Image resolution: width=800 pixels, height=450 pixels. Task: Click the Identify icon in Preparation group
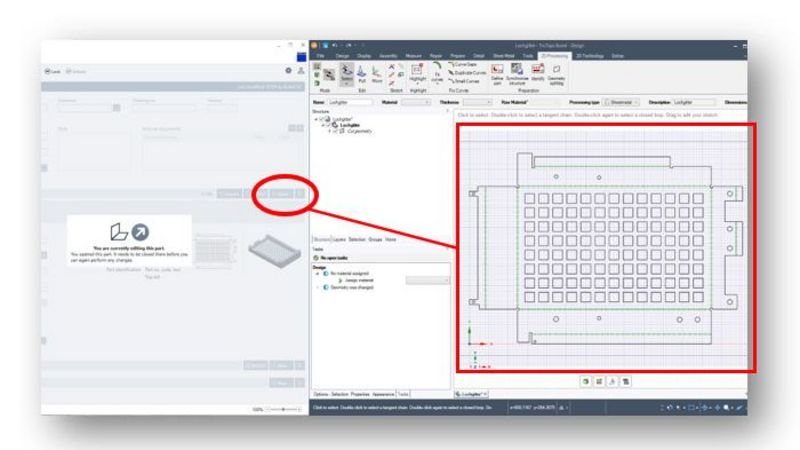click(538, 72)
